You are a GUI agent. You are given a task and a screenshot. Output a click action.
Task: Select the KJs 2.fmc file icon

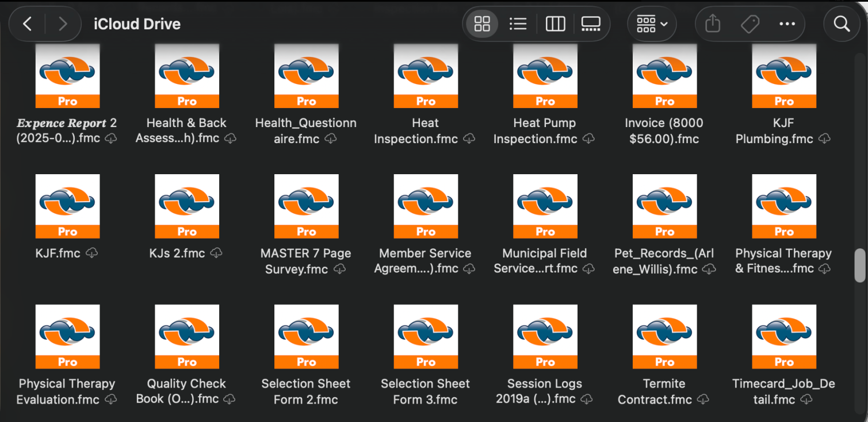pyautogui.click(x=187, y=206)
